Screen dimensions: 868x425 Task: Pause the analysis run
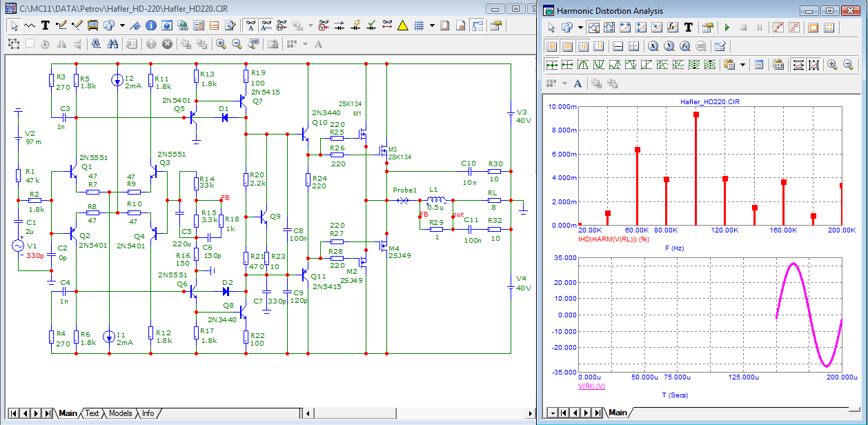tap(759, 28)
